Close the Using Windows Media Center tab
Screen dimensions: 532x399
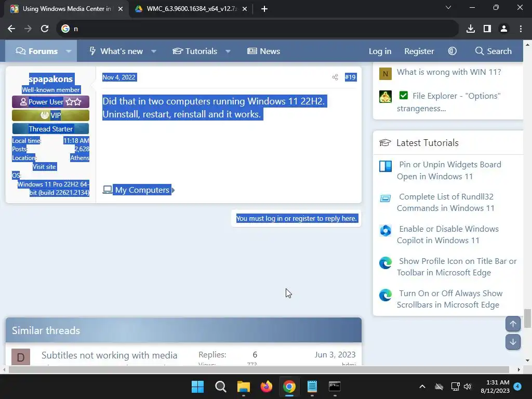tap(121, 9)
